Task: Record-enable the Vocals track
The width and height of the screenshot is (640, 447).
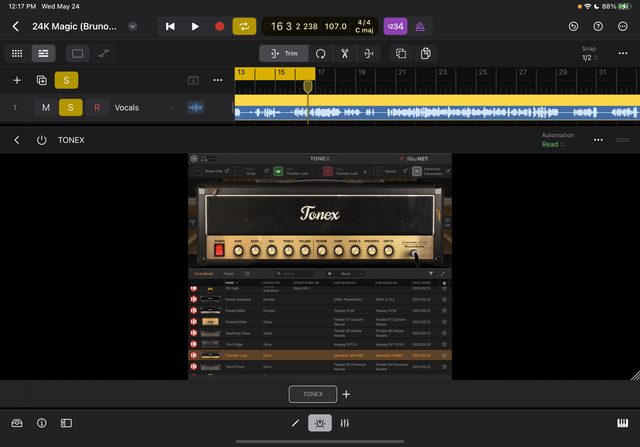Action: pyautogui.click(x=97, y=108)
